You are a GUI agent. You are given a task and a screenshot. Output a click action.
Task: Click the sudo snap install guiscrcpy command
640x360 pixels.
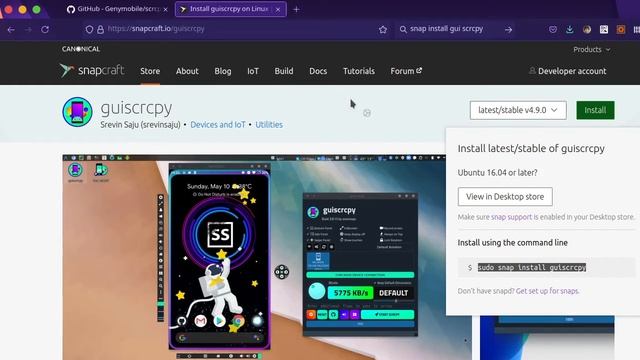[x=532, y=267]
